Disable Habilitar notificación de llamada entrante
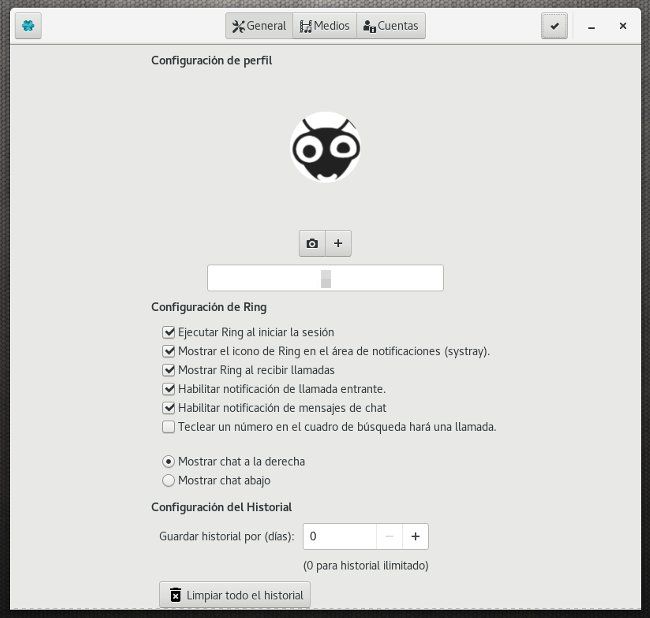The width and height of the screenshot is (650, 618). click(x=168, y=389)
